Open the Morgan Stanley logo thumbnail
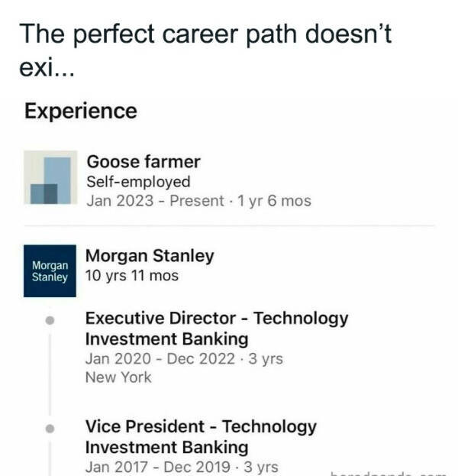Screen dimensions: 458x476 [50, 270]
